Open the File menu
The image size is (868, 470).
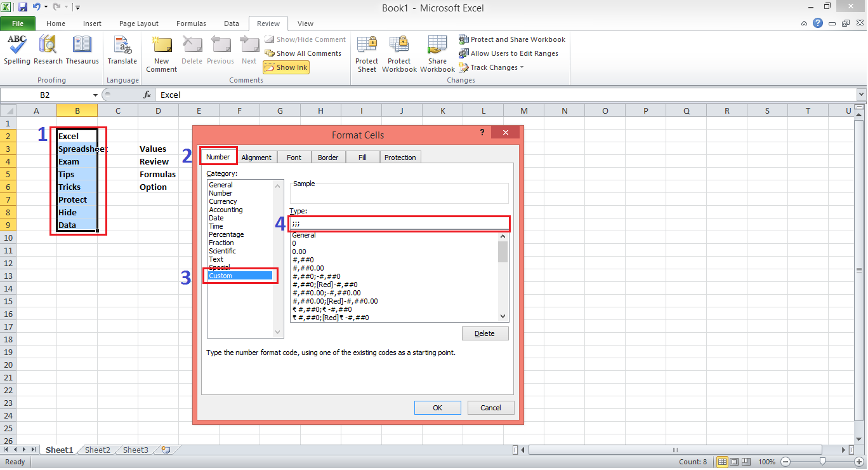pos(18,23)
